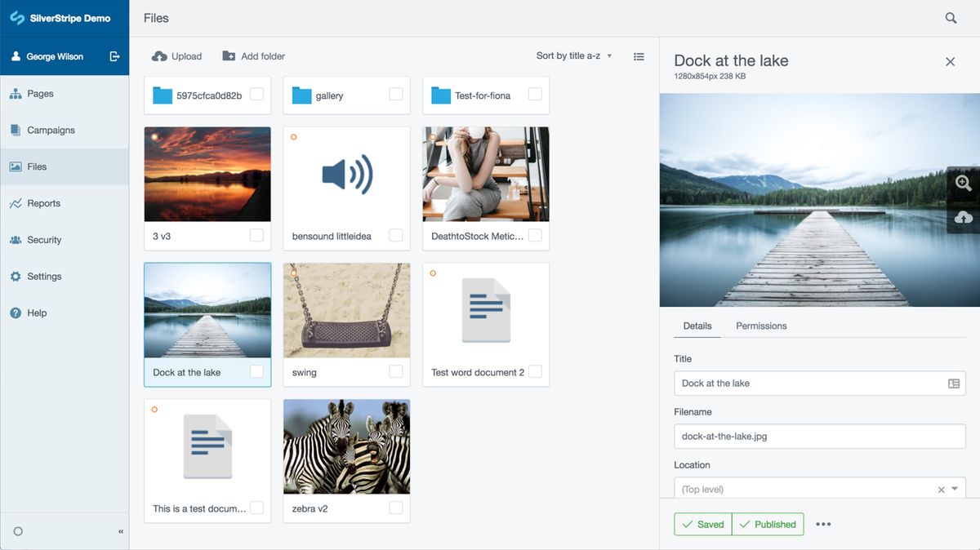Click the zoom preview icon on the lake image
The width and height of the screenshot is (980, 550).
(964, 184)
